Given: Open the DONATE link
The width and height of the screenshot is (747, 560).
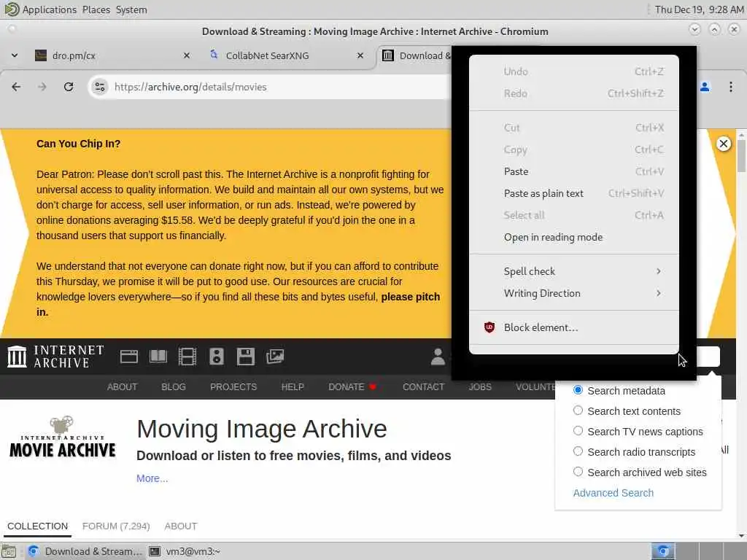Looking at the screenshot, I should click(x=352, y=386).
